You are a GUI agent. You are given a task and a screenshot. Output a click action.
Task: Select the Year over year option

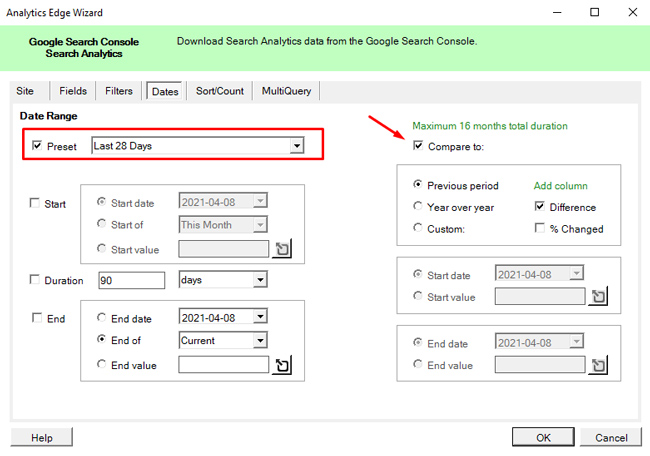(418, 206)
